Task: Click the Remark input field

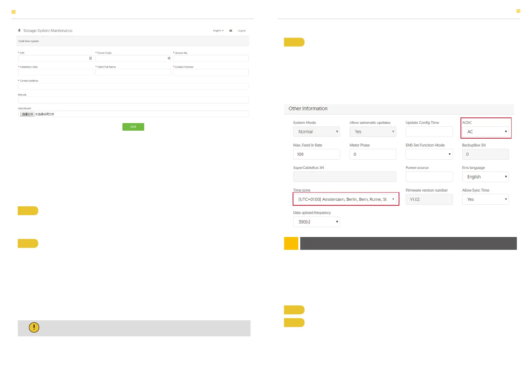Action: (133, 100)
